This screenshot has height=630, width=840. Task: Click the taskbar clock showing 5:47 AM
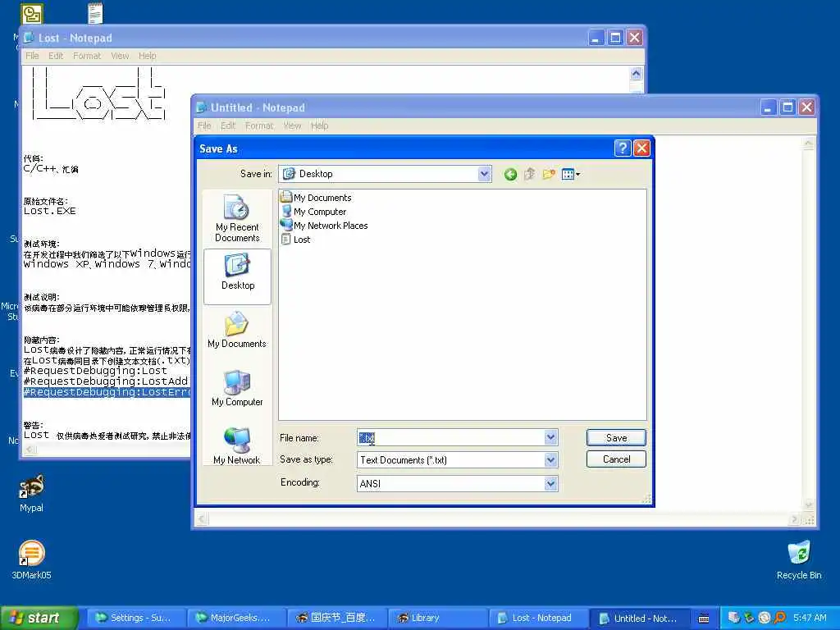(810, 619)
